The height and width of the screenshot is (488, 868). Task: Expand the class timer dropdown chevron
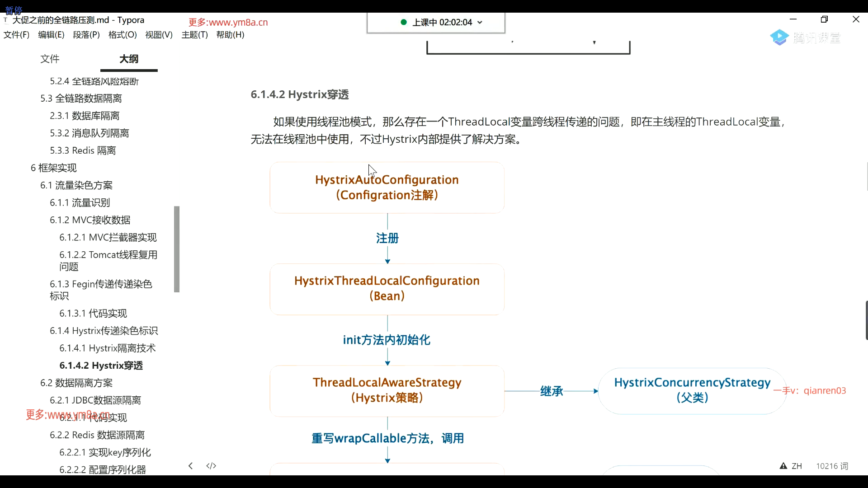[x=480, y=23]
